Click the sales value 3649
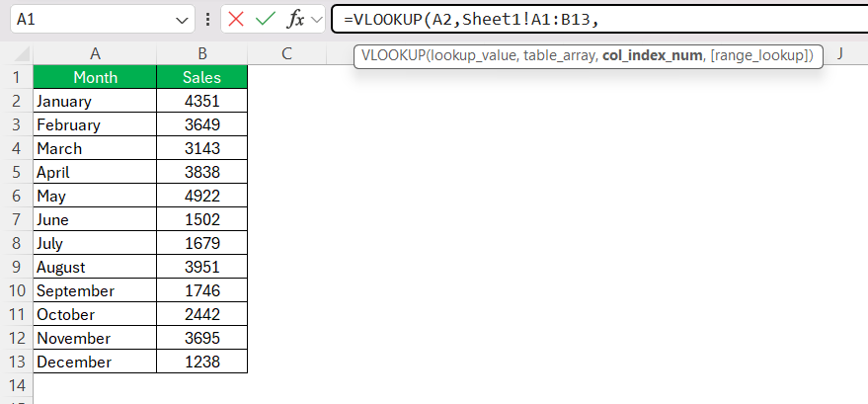The height and width of the screenshot is (404, 868). click(202, 124)
